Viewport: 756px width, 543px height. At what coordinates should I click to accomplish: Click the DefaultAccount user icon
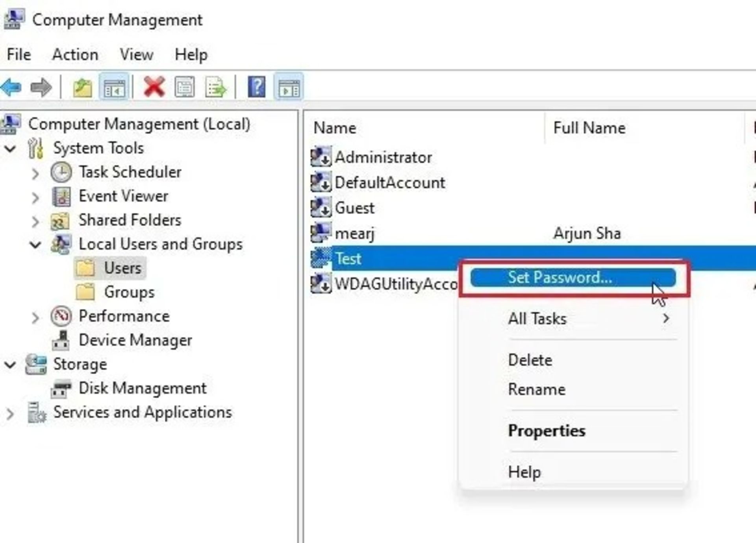(x=321, y=182)
